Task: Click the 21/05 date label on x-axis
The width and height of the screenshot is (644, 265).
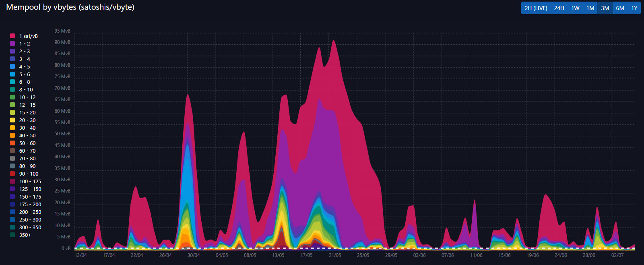Action: tap(335, 255)
